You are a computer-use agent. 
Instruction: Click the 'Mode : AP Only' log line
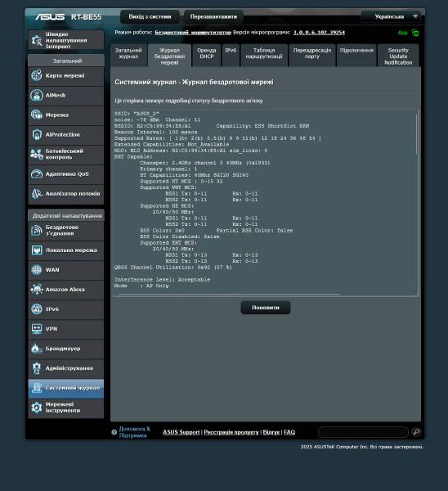tap(141, 286)
